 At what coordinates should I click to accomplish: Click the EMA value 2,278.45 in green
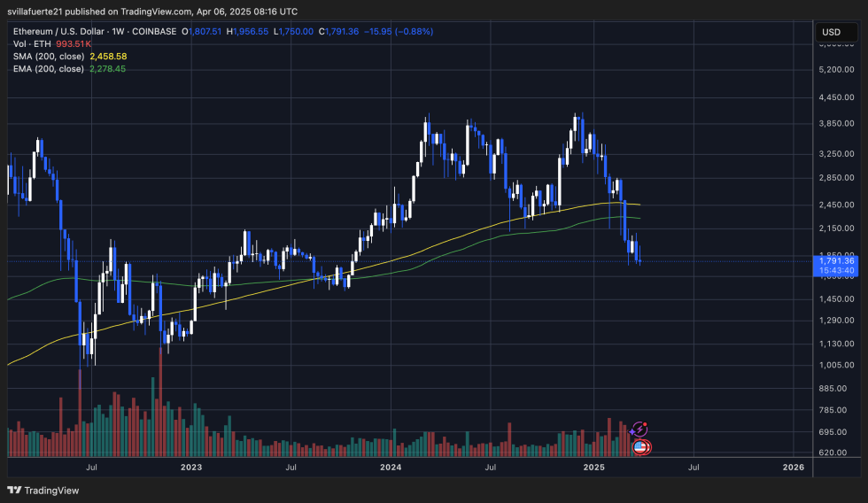[108, 68]
